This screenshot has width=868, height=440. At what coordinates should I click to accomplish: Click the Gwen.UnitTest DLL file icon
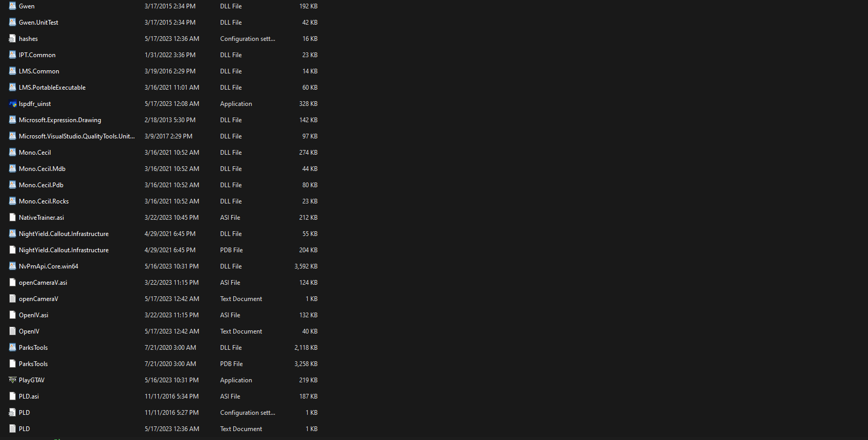13,23
